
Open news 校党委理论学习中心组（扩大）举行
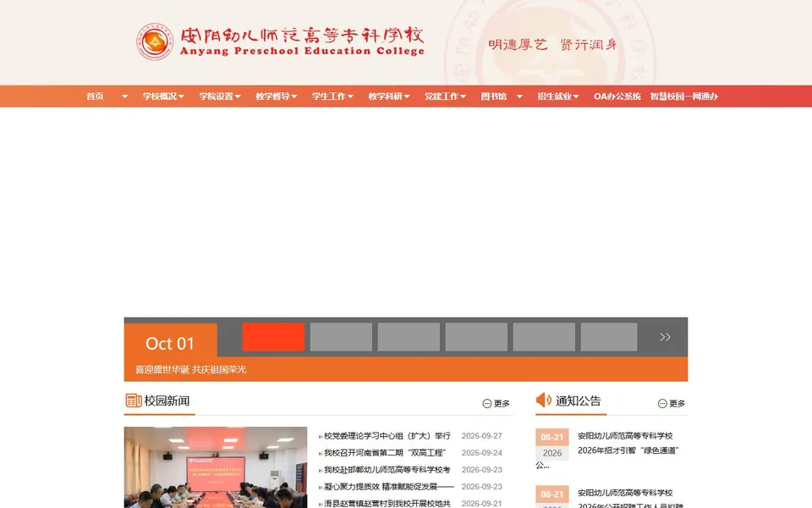(x=387, y=436)
